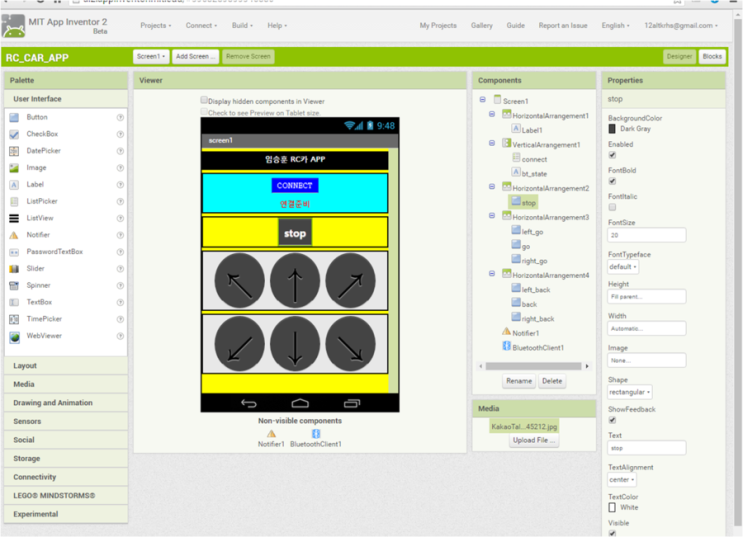The height and width of the screenshot is (537, 743).
Task: Open the Shape rectangular dropdown
Action: pos(630,392)
